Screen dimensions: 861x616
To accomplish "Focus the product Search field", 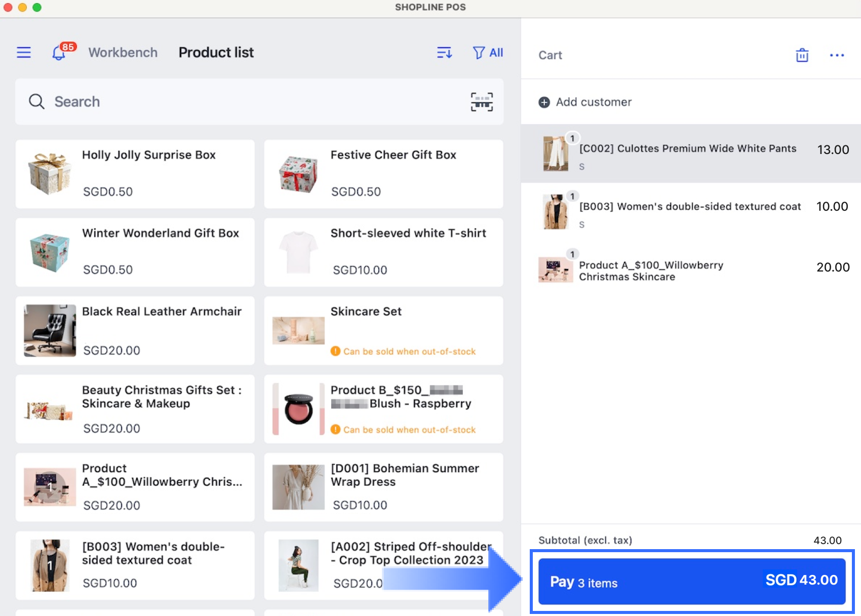I will pos(259,102).
